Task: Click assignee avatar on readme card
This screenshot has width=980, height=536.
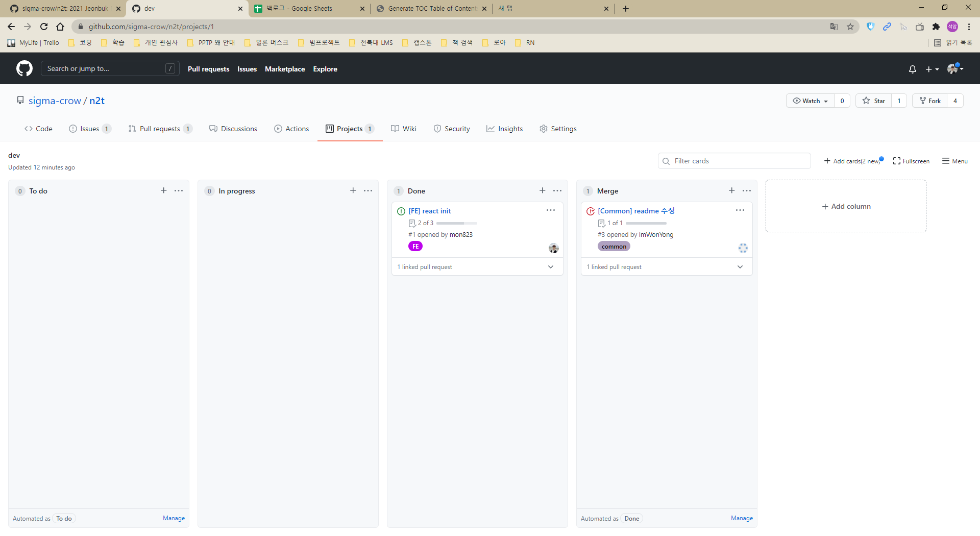Action: (743, 248)
